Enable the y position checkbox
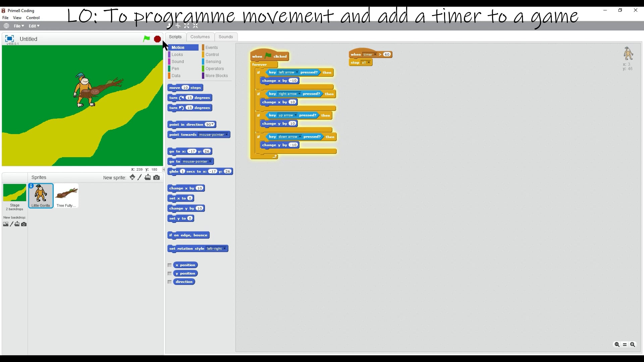The width and height of the screenshot is (644, 362). [170, 274]
